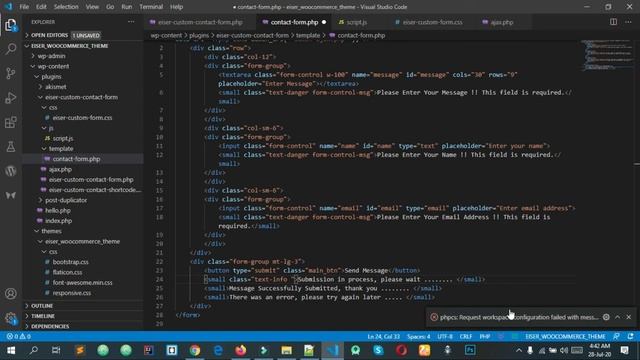Open the Run and Debug view
This screenshot has width=640, height=360.
coord(11,98)
